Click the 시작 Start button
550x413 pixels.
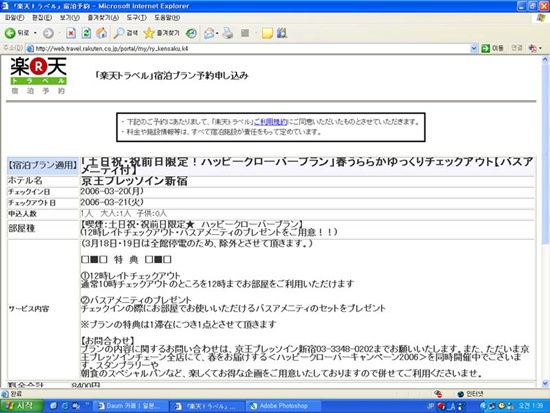tap(22, 406)
